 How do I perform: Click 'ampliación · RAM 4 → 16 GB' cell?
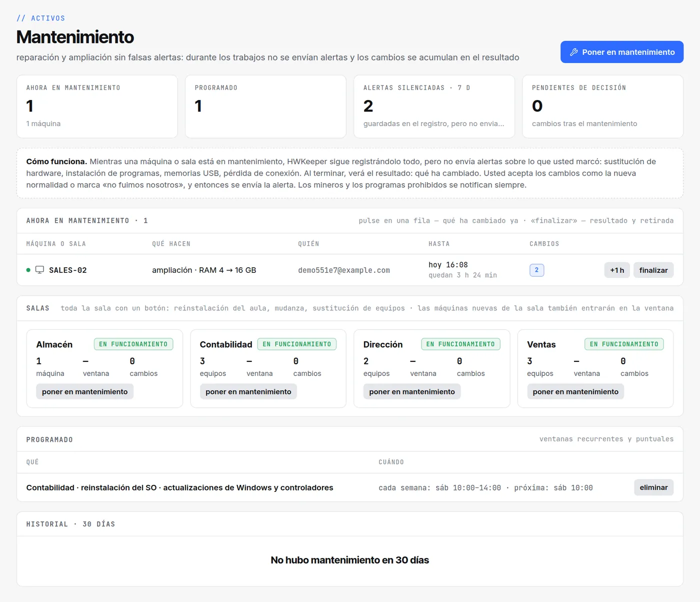click(204, 270)
